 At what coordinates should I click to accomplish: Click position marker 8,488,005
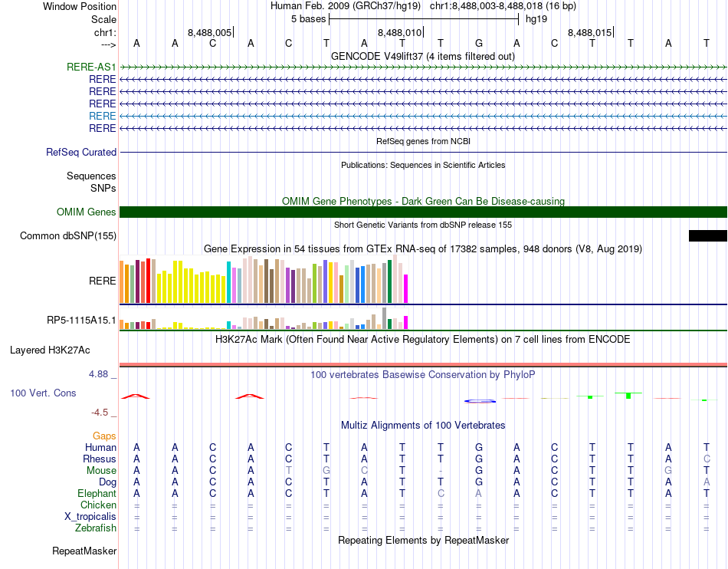click(209, 32)
